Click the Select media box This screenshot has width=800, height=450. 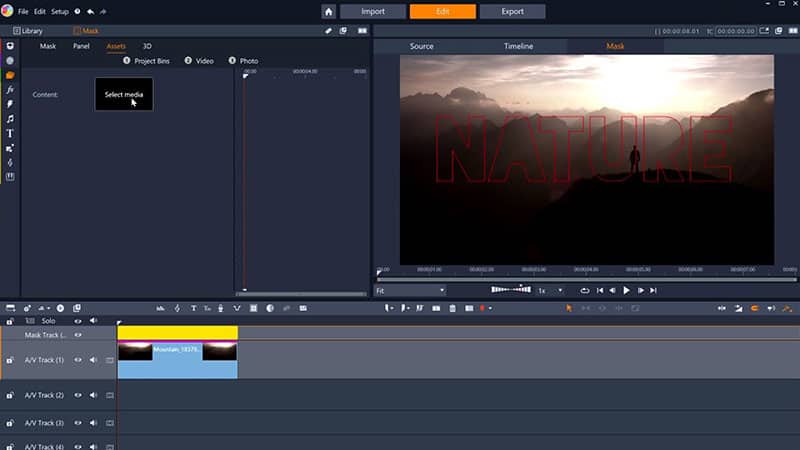[124, 94]
